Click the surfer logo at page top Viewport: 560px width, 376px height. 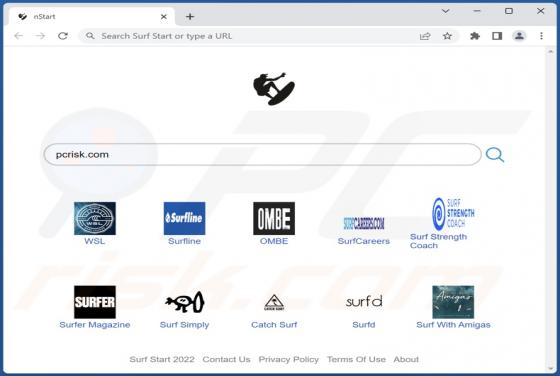(x=274, y=89)
